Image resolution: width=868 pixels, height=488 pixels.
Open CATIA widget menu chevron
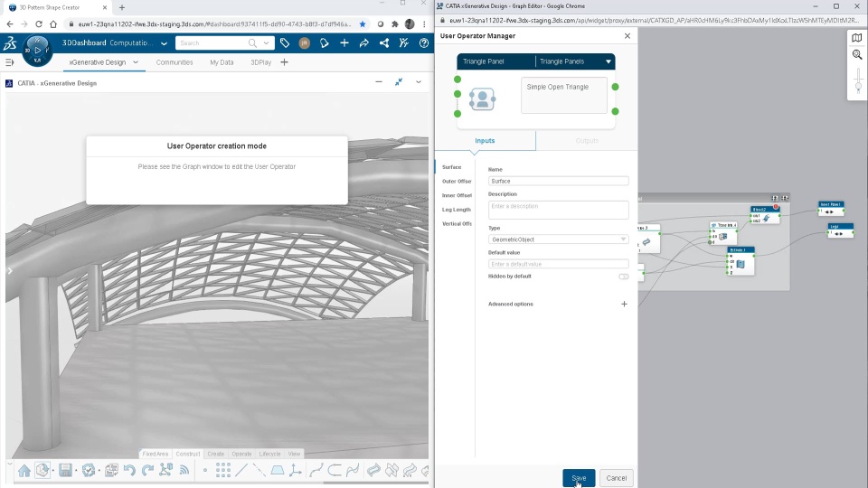pos(419,82)
